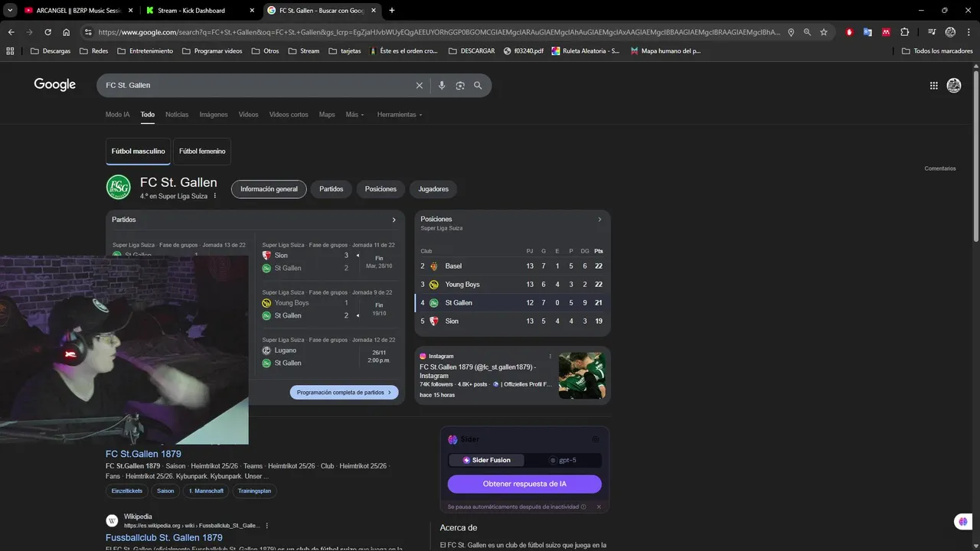Click Programación completa de partidos
The height and width of the screenshot is (551, 980).
tap(344, 393)
